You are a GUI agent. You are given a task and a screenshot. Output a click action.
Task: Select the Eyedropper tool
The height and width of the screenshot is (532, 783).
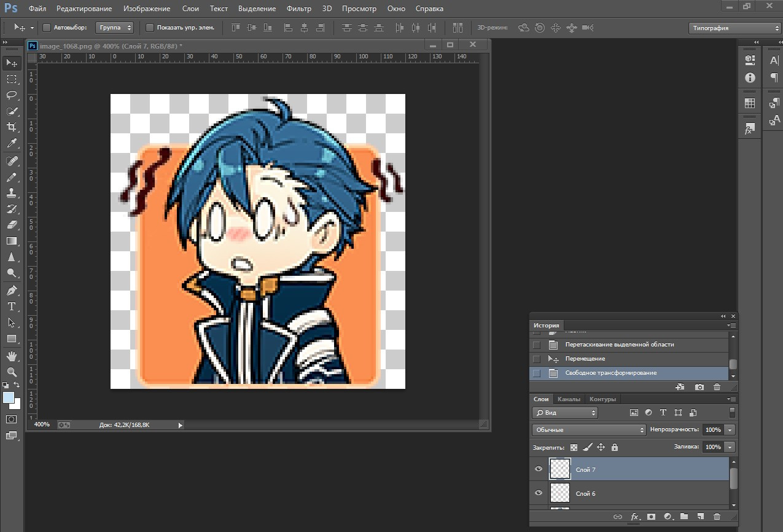click(12, 144)
